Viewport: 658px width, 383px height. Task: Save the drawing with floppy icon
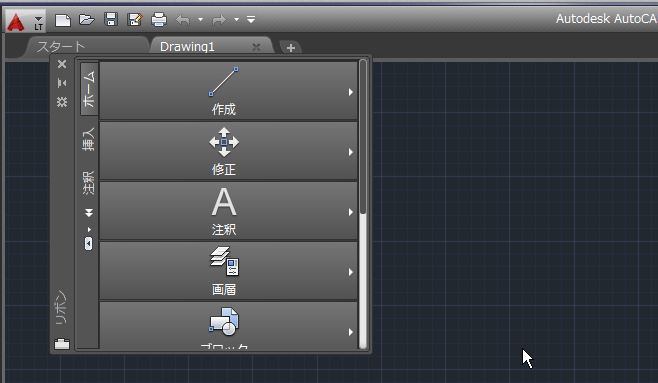[x=111, y=19]
